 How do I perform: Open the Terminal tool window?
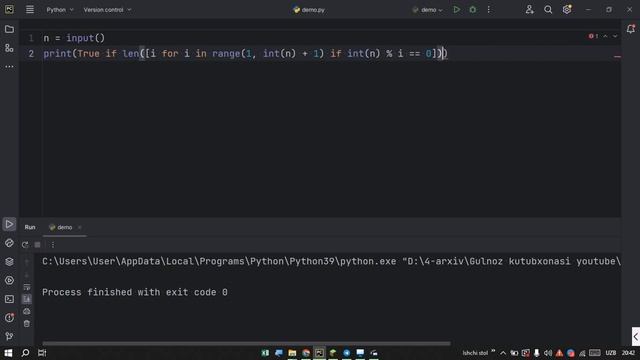point(9,299)
